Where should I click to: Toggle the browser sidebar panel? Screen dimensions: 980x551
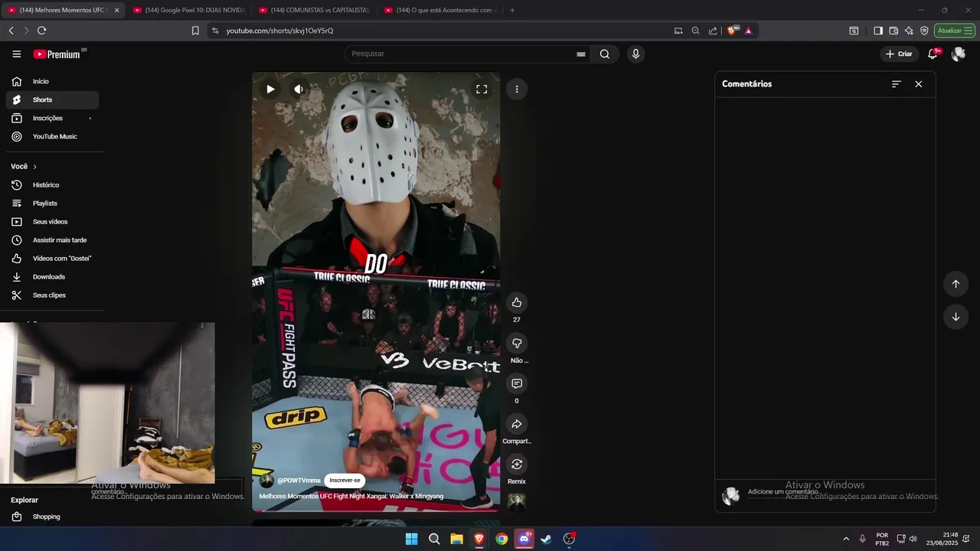[x=878, y=31]
